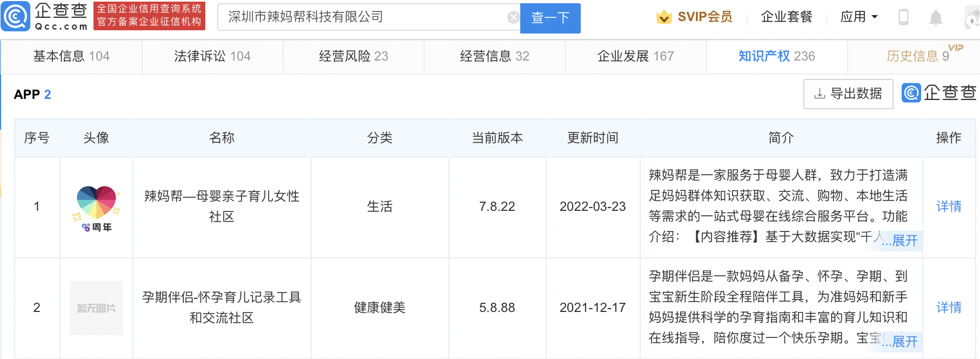Clear the search box text
The height and width of the screenshot is (359, 980).
[x=513, y=17]
